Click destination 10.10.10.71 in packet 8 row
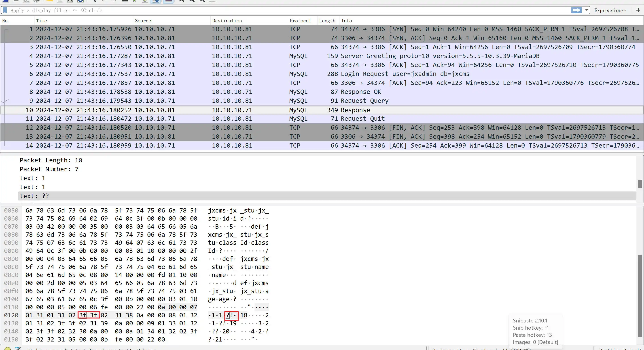The height and width of the screenshot is (350, 644). pos(232,92)
